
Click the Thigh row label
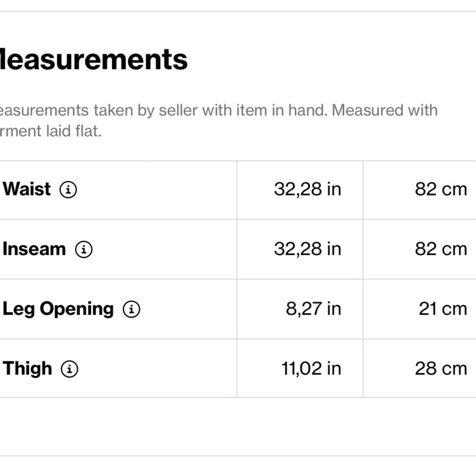point(28,369)
